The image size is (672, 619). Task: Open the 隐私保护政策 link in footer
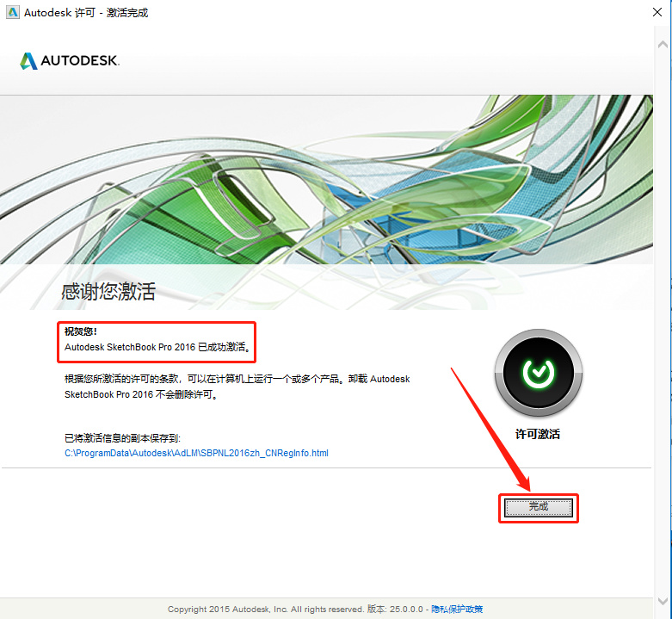457,610
